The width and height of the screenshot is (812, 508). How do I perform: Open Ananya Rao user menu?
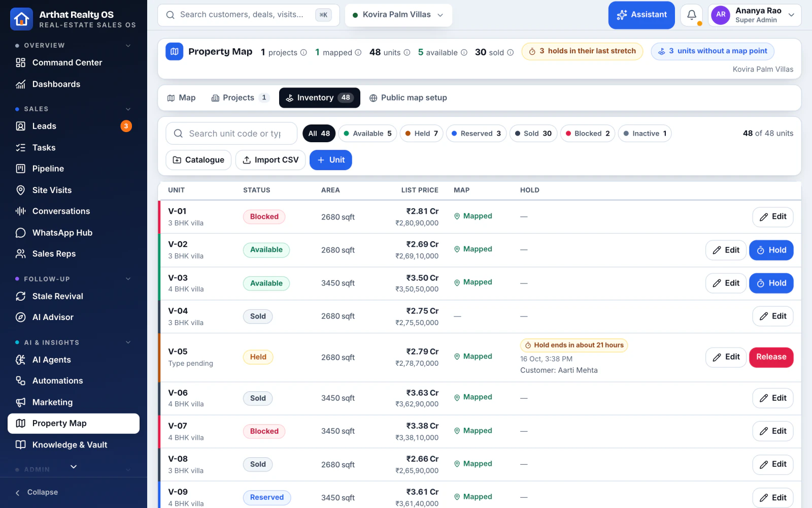pos(755,15)
